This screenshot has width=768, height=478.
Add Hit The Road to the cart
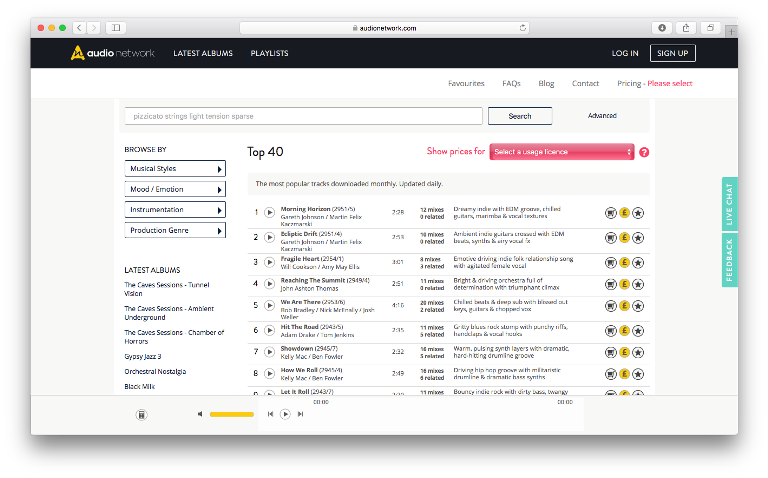(610, 331)
